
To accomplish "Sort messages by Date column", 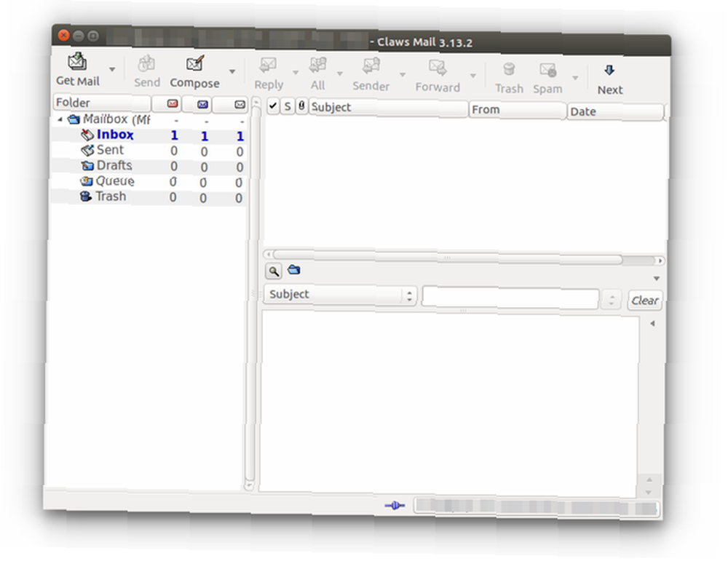I will [614, 112].
